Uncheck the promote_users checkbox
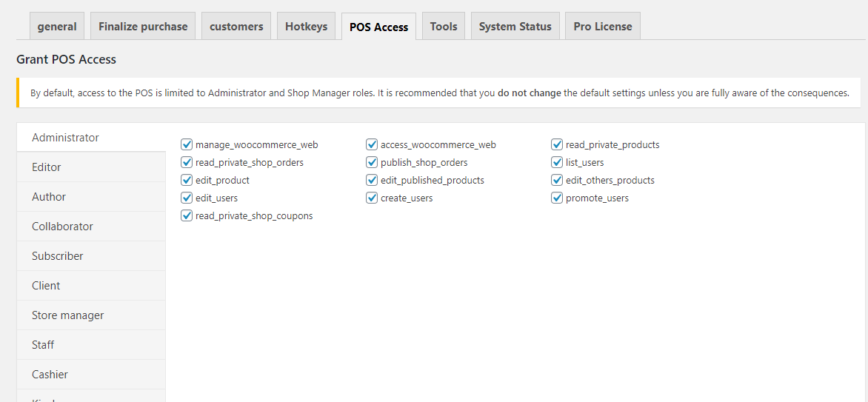The height and width of the screenshot is (402, 868). [x=557, y=198]
